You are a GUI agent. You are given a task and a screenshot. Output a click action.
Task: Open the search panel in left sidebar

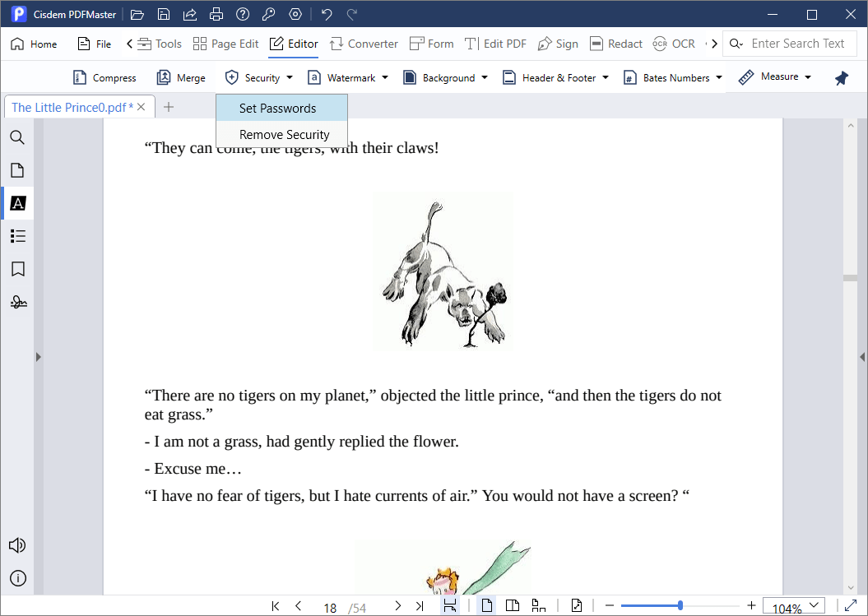coord(18,137)
